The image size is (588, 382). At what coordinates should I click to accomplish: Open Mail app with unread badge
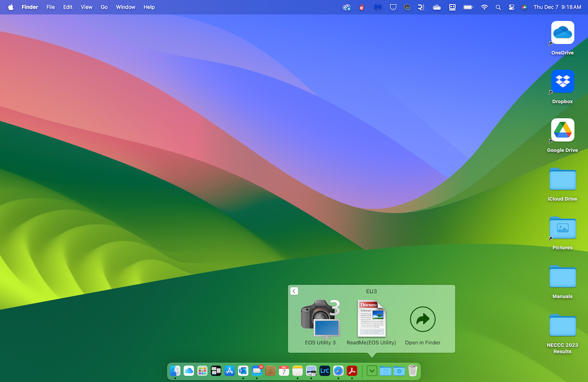[x=257, y=371]
